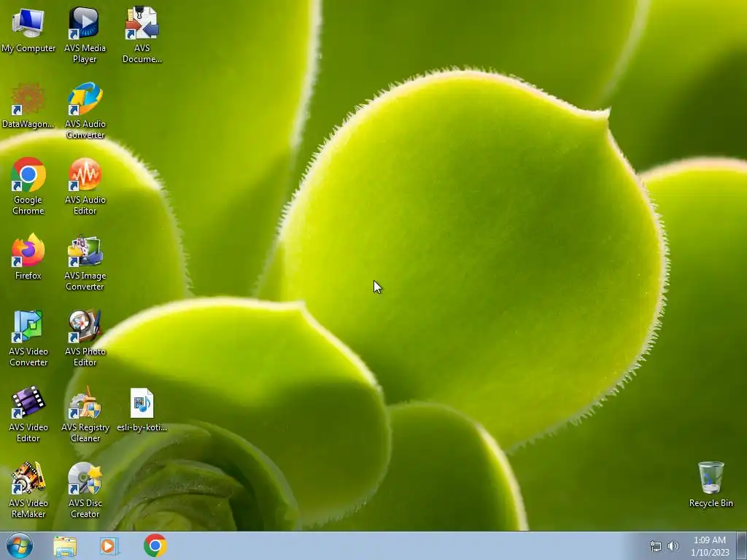Screen dimensions: 747x560
Task: Launch Windows Media Player from taskbar
Action: pyautogui.click(x=109, y=546)
